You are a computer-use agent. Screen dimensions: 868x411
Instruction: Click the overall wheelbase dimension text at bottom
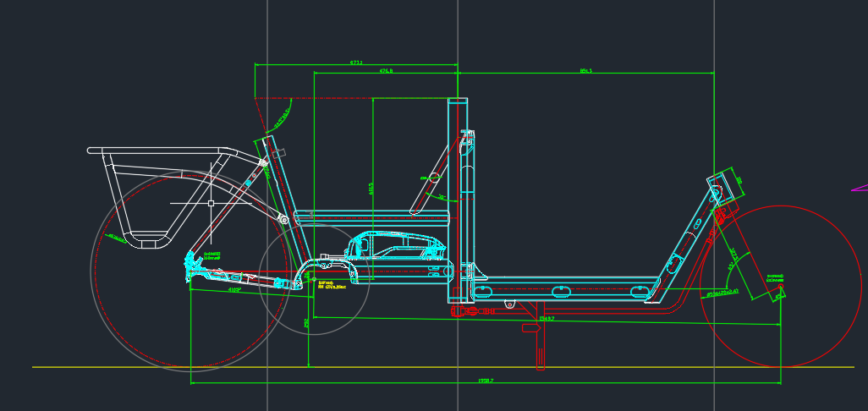point(486,381)
